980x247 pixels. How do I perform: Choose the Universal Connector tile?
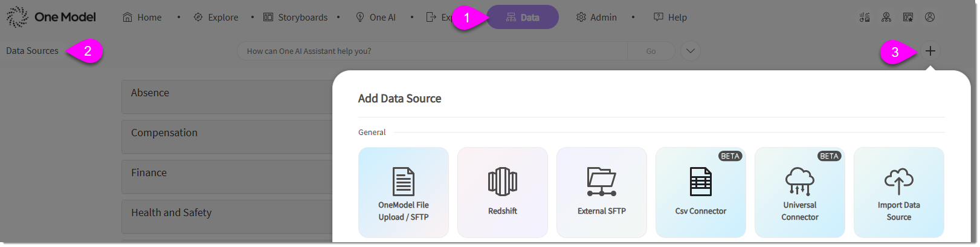[800, 192]
